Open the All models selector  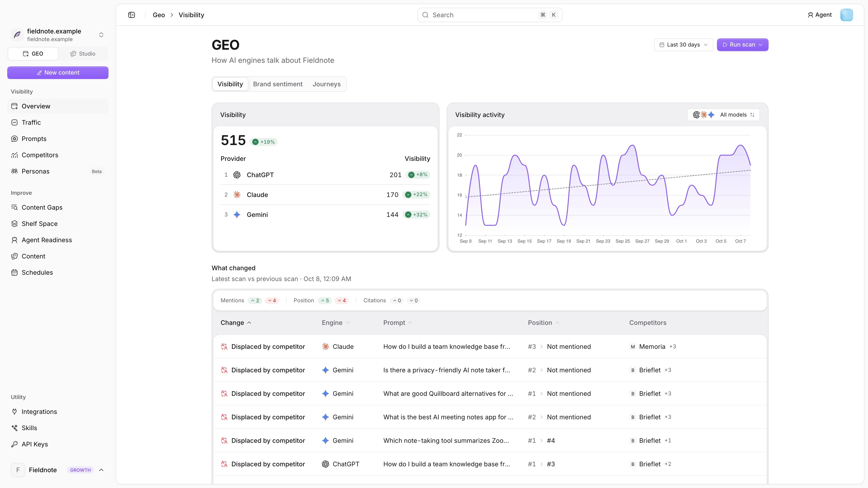[723, 115]
